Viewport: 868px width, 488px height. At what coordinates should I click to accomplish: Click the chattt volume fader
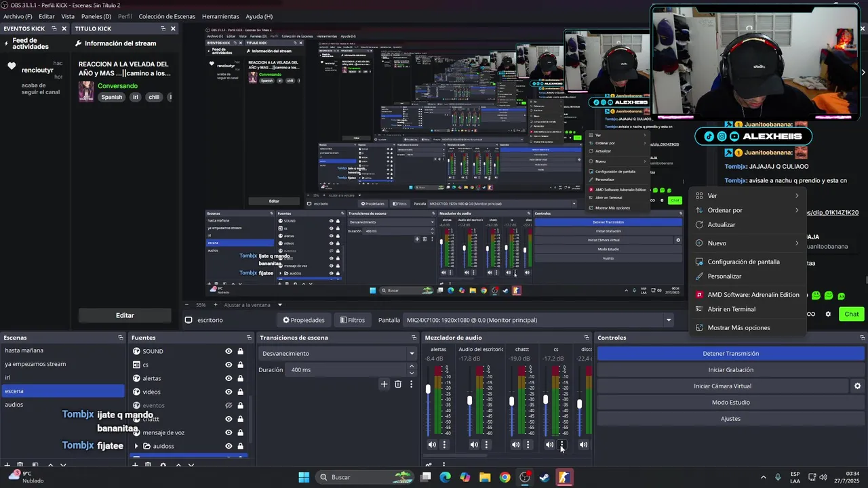511,401
